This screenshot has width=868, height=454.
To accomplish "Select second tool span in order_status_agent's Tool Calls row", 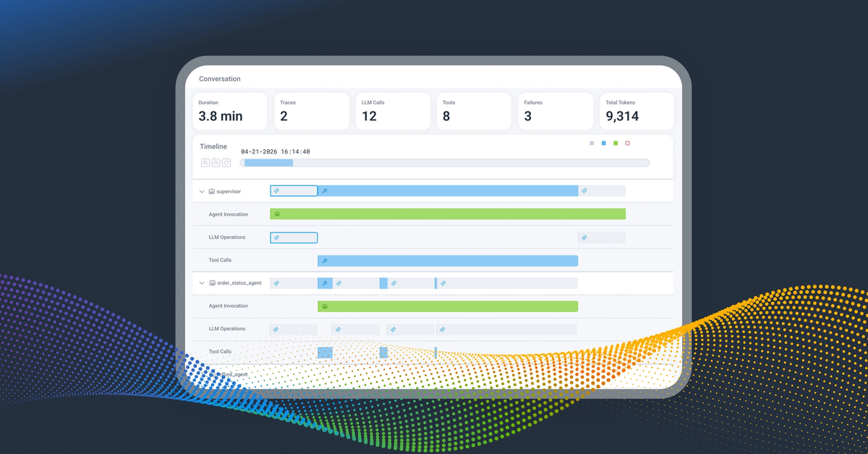I will point(383,353).
